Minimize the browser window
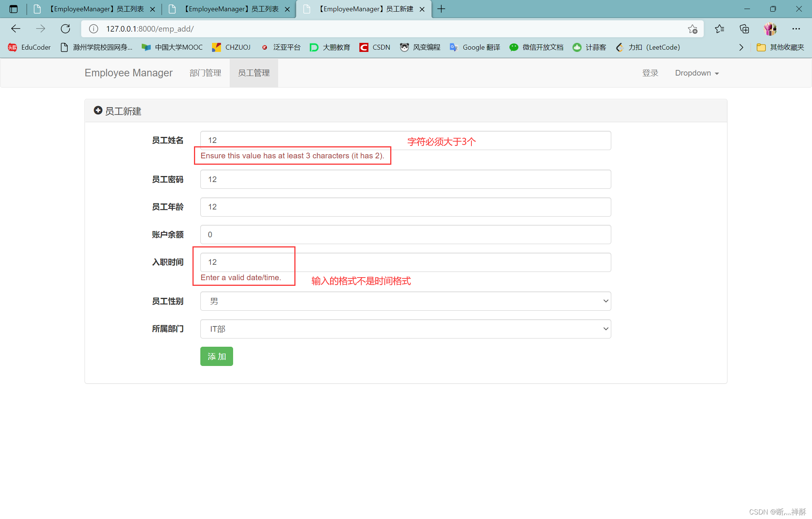 point(747,9)
